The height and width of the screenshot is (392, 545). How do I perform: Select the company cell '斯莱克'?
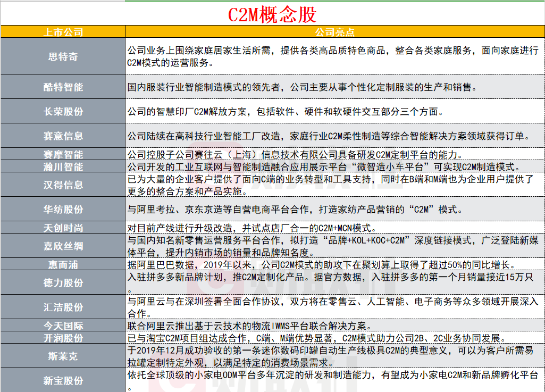(x=63, y=356)
